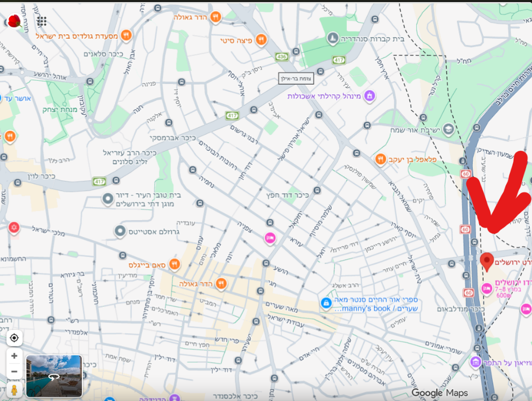Zoom out with the minus button
This screenshot has height=401, width=532.
pyautogui.click(x=14, y=371)
